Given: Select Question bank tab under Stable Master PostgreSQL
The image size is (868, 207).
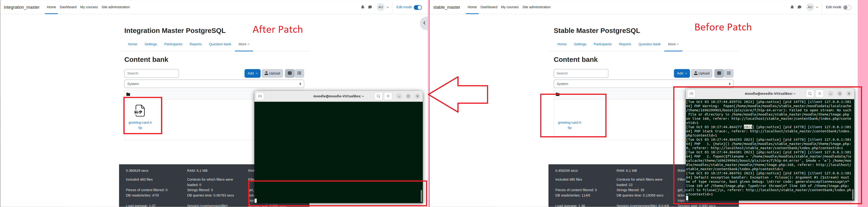Looking at the screenshot, I should [649, 44].
